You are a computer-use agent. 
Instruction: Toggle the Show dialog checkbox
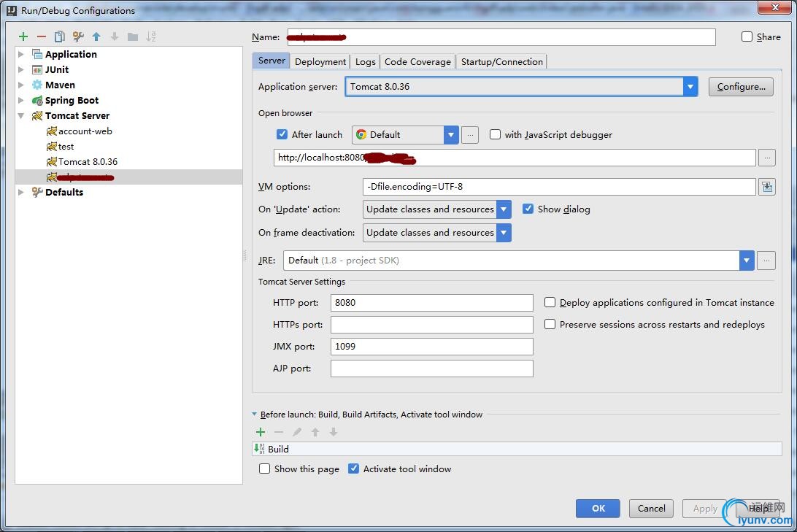pos(528,209)
